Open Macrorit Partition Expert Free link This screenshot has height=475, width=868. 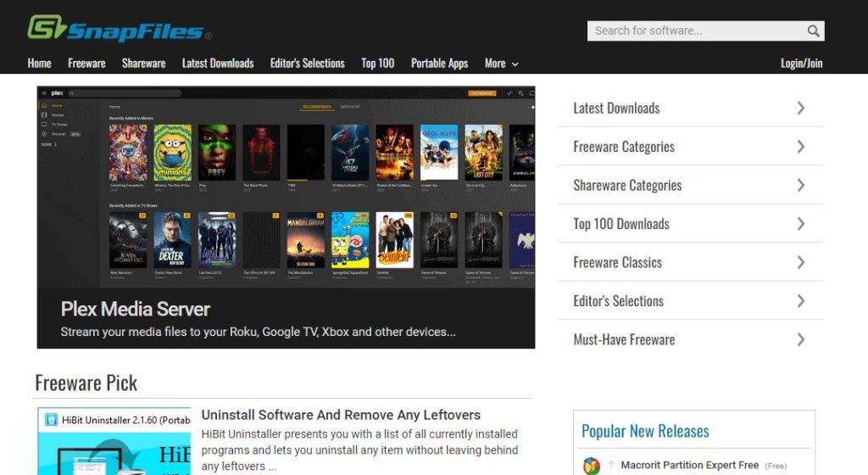[x=689, y=465]
